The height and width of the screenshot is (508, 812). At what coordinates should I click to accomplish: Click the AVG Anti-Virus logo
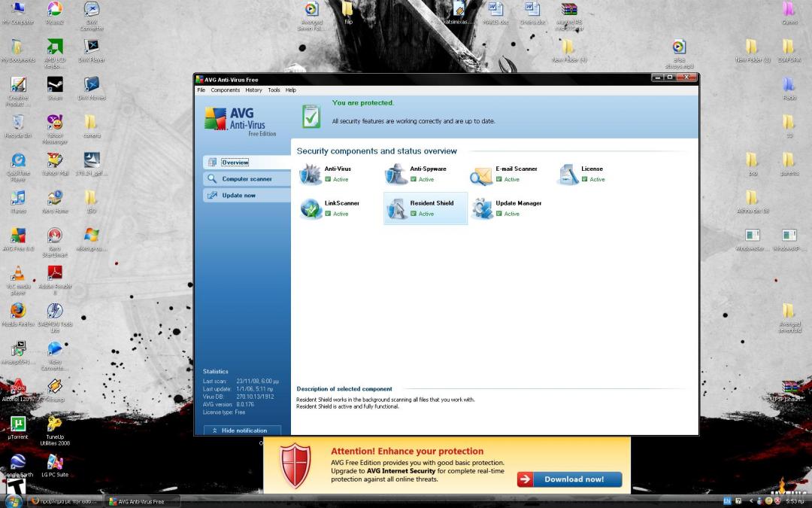pos(241,121)
